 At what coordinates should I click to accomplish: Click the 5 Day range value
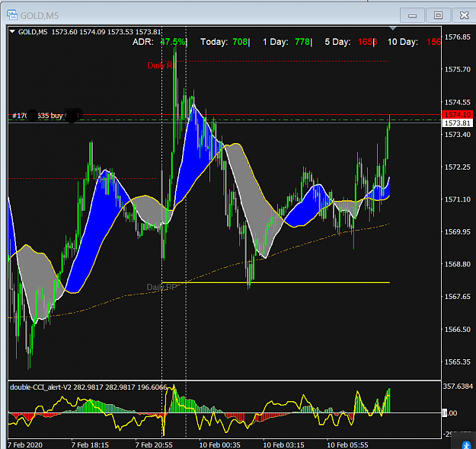click(367, 42)
